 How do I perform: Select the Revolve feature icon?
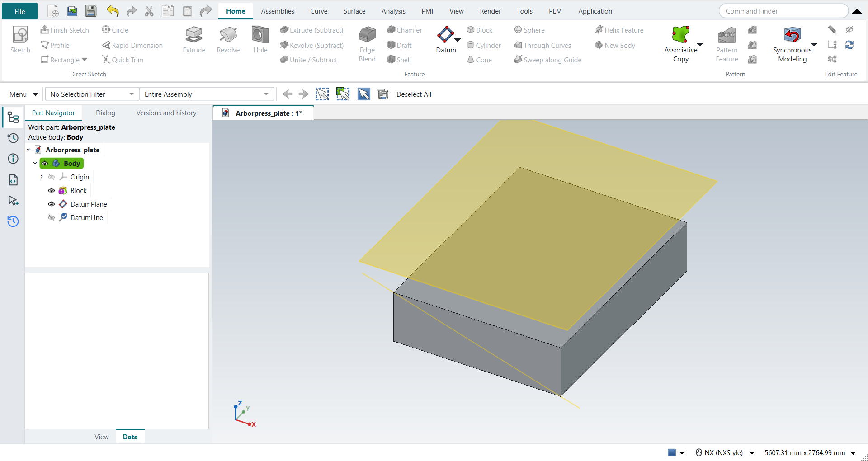(x=228, y=35)
